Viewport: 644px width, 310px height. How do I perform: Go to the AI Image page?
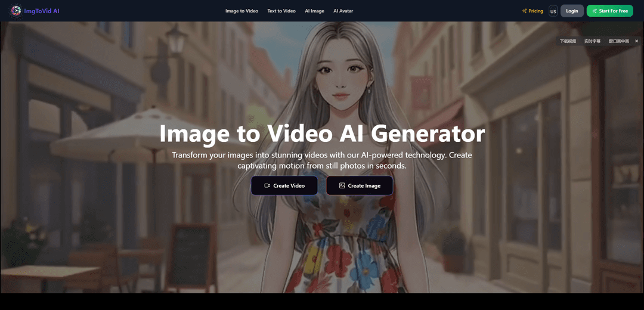coord(314,11)
